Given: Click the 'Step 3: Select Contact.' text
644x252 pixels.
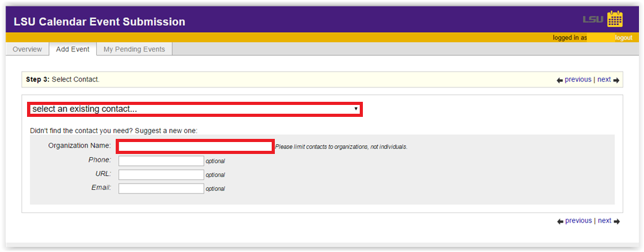Looking at the screenshot, I should coord(62,80).
